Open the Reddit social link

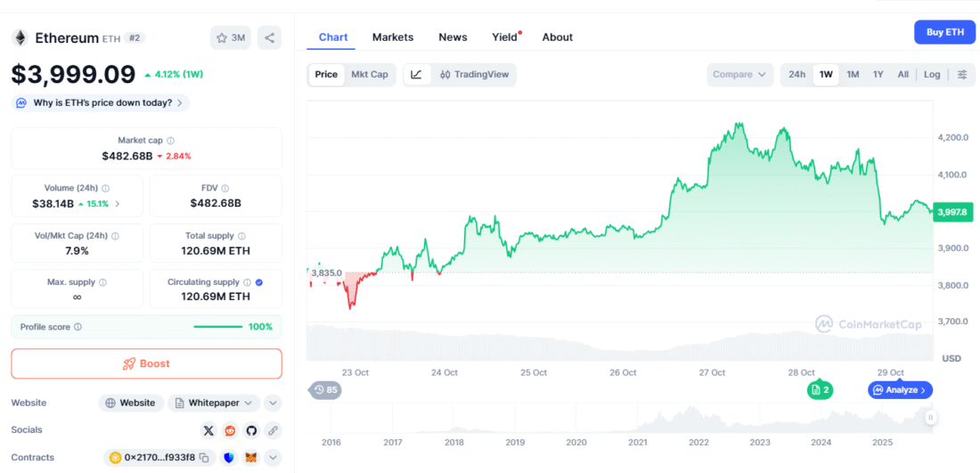click(x=230, y=430)
